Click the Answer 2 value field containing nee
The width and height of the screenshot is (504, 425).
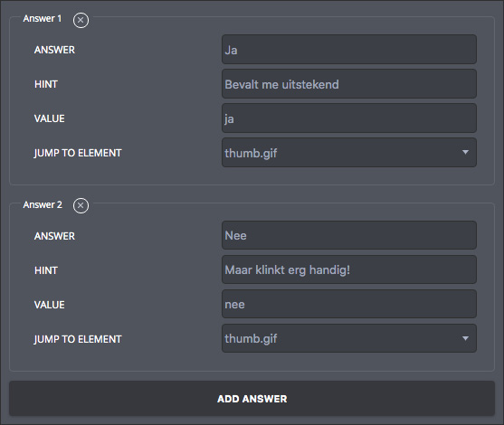(x=349, y=304)
